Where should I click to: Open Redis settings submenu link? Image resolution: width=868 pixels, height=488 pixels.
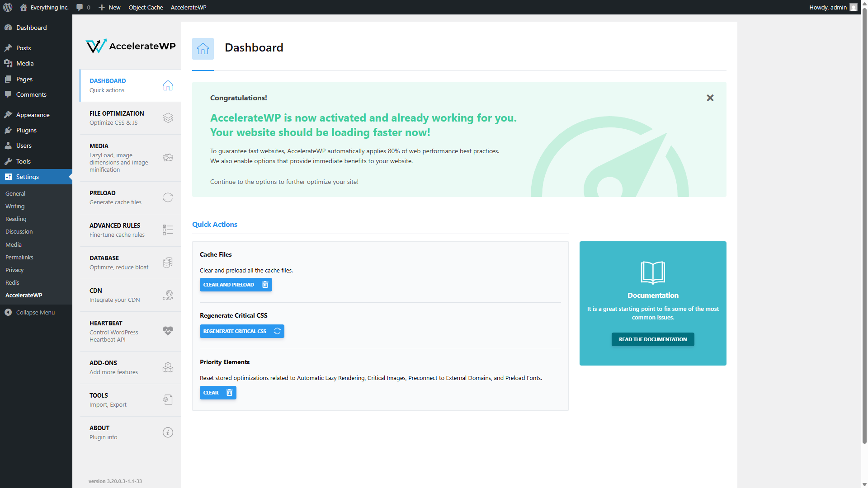(12, 282)
